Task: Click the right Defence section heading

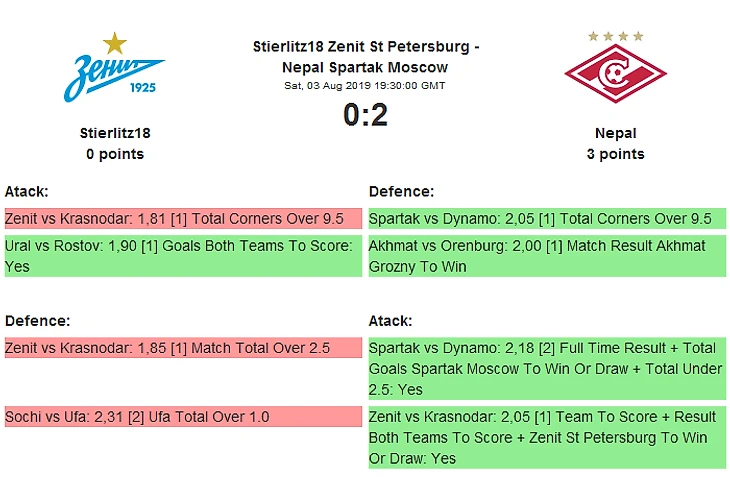Action: [401, 191]
